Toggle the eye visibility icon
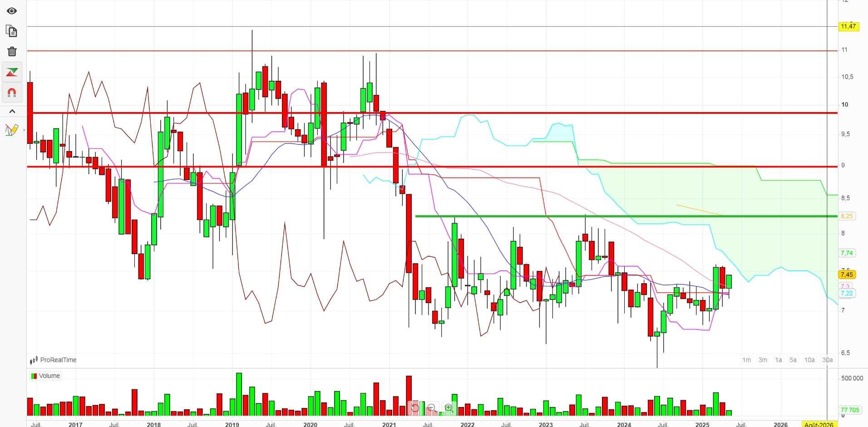Viewport: 868px width, 427px height. pos(12,10)
